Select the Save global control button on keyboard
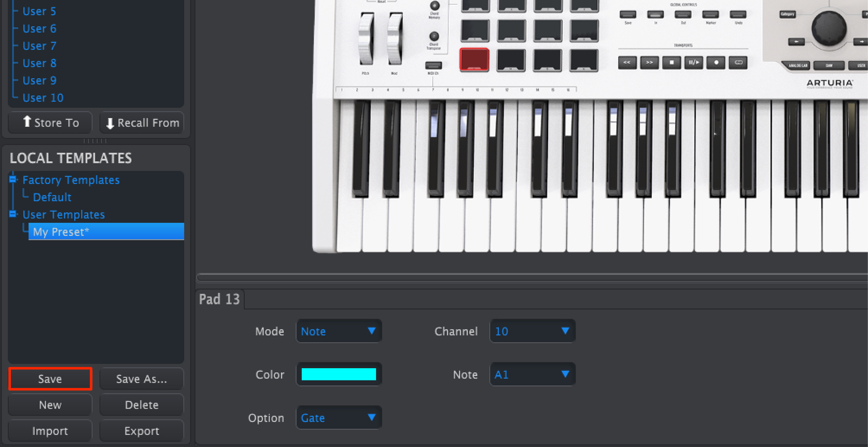Screen dimensions: 868x447 point(628,15)
